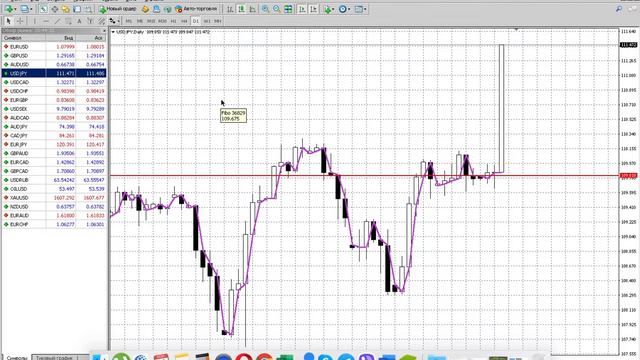Toggle the Navigator panel icon

tap(65, 9)
